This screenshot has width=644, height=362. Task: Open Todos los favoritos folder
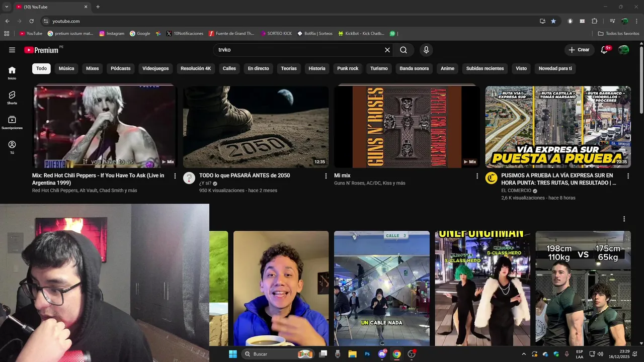[618, 34]
